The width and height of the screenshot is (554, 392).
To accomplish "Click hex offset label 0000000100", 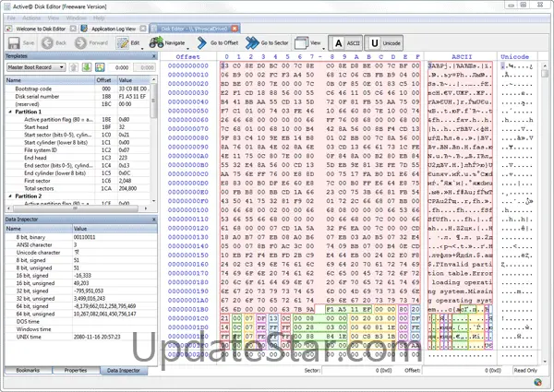I will (x=188, y=210).
